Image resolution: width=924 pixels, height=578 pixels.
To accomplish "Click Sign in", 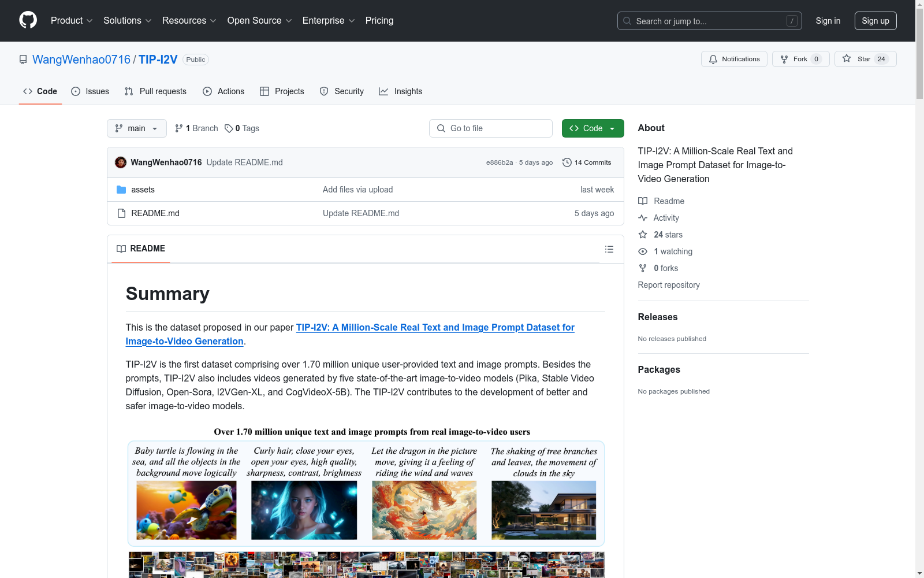I will tap(828, 21).
